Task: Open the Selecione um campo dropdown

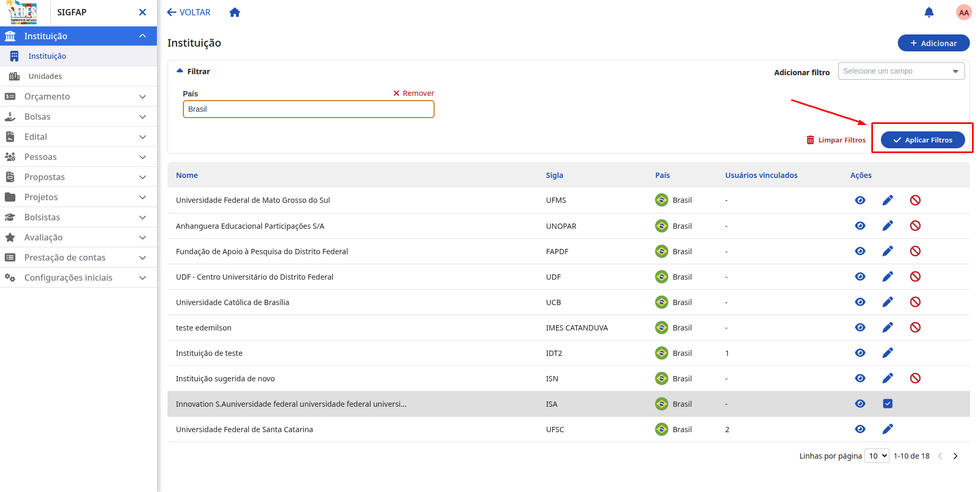Action: pos(900,71)
